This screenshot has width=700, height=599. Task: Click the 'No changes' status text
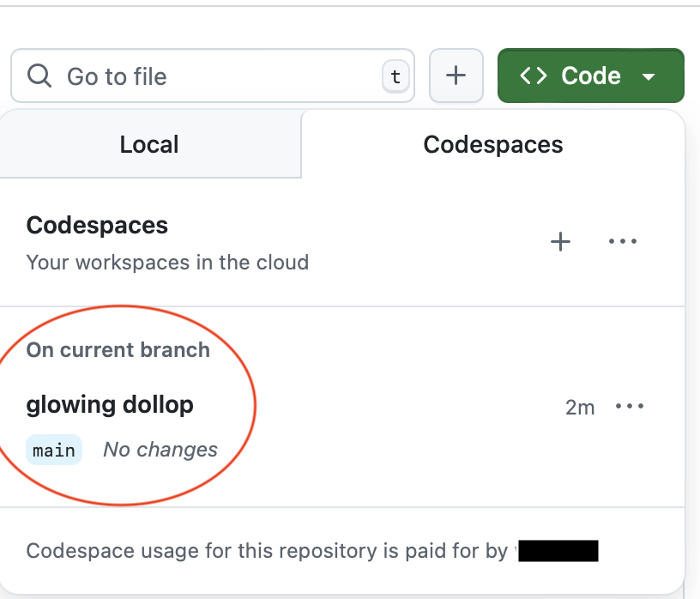tap(160, 450)
